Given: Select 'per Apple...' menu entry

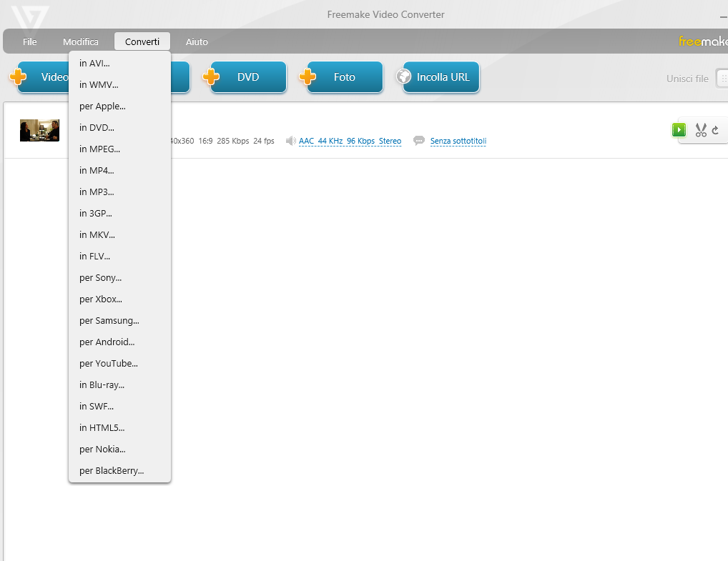Looking at the screenshot, I should pyautogui.click(x=120, y=106).
